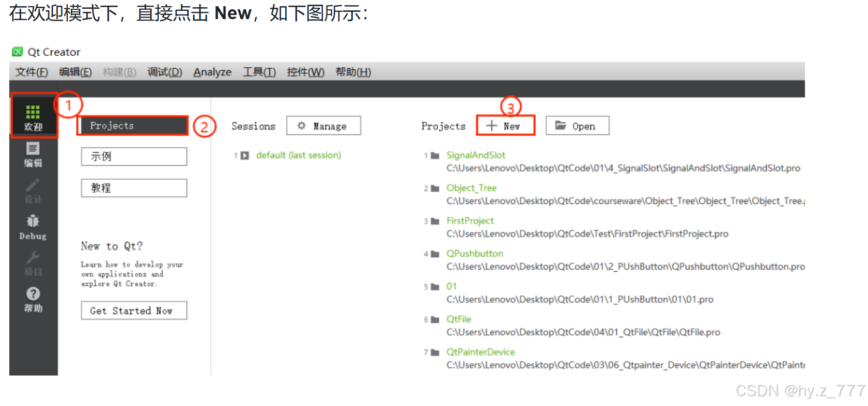Click the SignalAndSlot.pro file path

point(624,168)
